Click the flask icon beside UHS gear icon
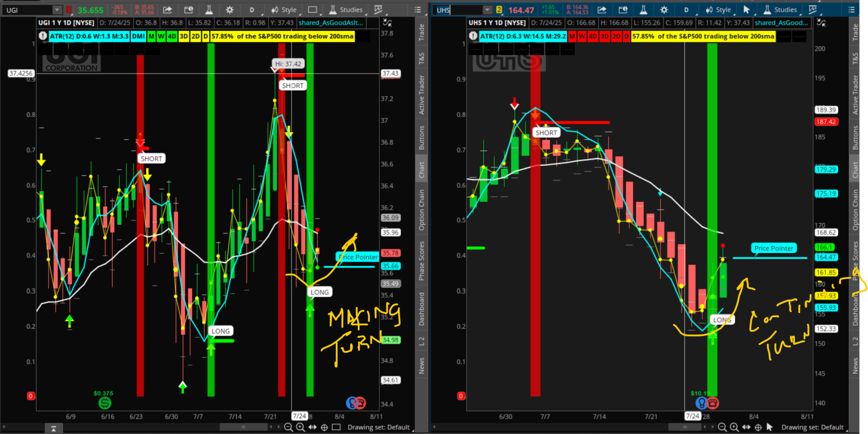The image size is (868, 434). [x=643, y=10]
